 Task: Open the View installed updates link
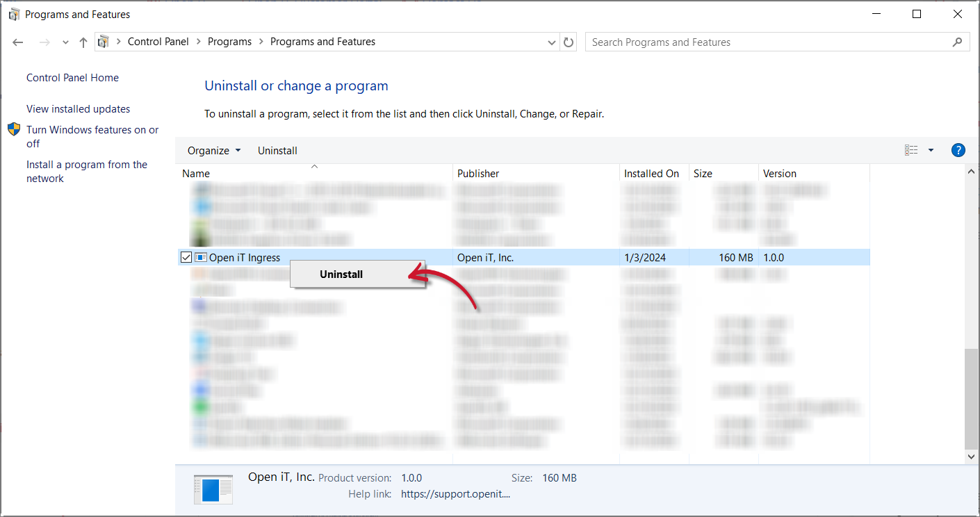coord(77,108)
